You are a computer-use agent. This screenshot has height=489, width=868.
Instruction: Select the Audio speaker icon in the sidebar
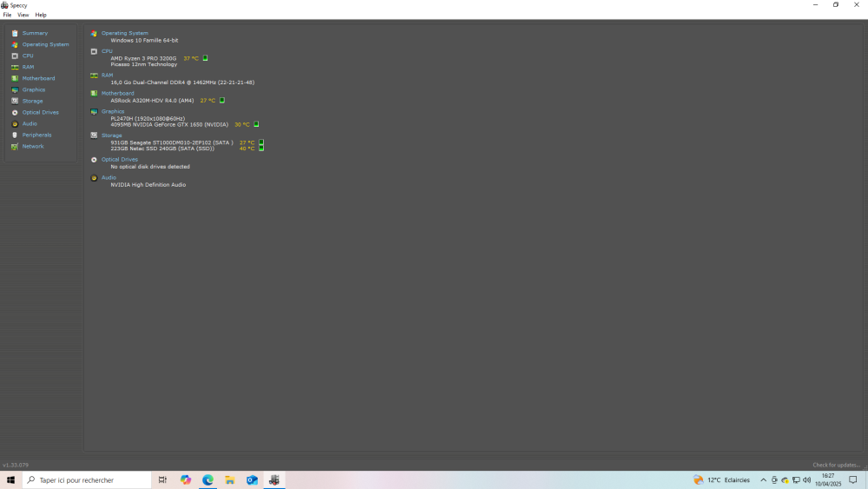tap(15, 123)
